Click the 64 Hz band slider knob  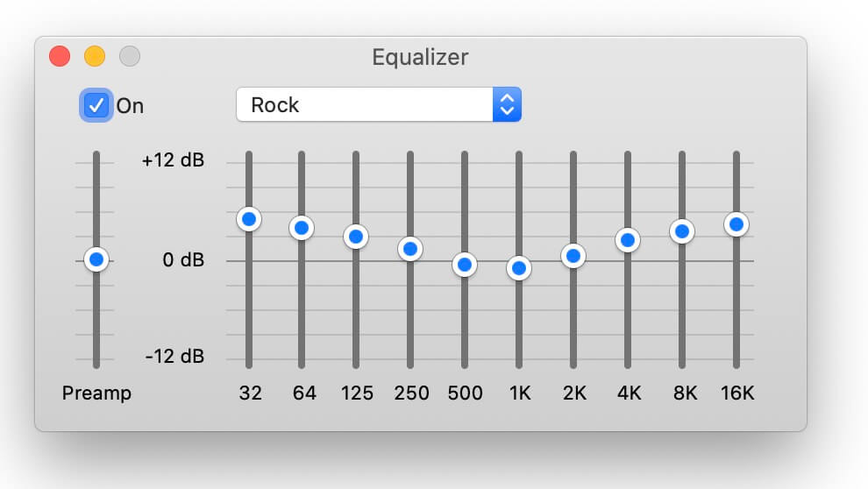(x=302, y=228)
